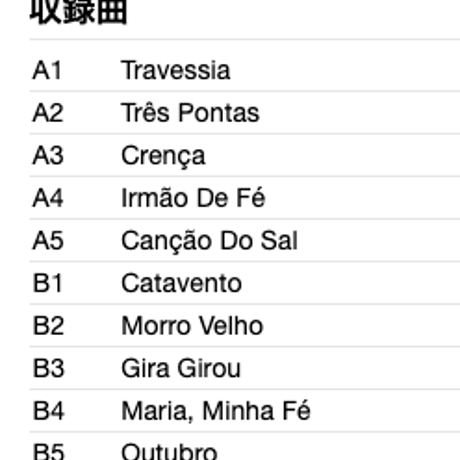The width and height of the screenshot is (460, 460).
Task: Select the Maria, Minha Fé track title
Action: [x=216, y=411]
